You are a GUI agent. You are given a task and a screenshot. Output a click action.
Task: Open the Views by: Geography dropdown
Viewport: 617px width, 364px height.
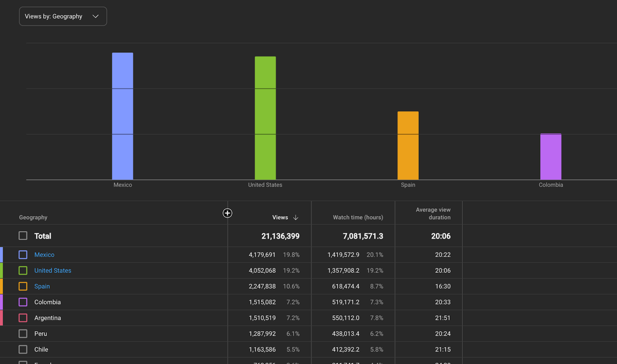[63, 16]
